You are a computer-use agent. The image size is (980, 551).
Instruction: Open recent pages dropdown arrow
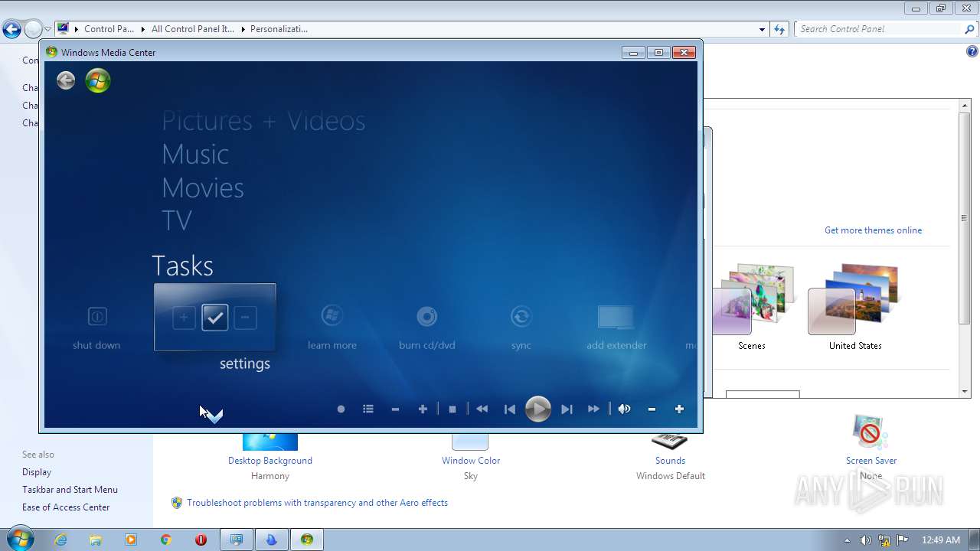pyautogui.click(x=47, y=30)
